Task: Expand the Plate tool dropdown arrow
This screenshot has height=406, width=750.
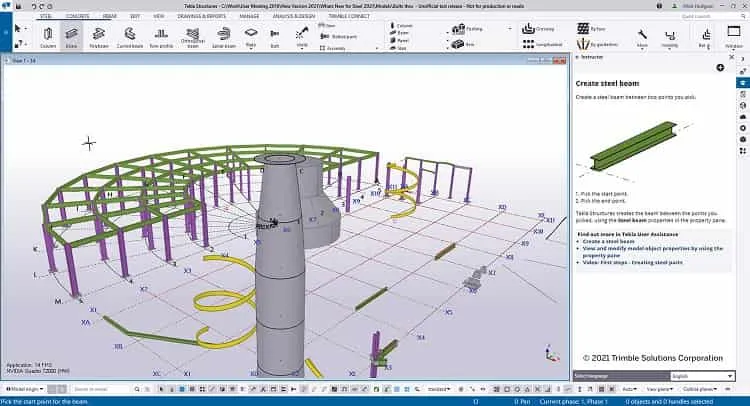Action: click(x=251, y=48)
